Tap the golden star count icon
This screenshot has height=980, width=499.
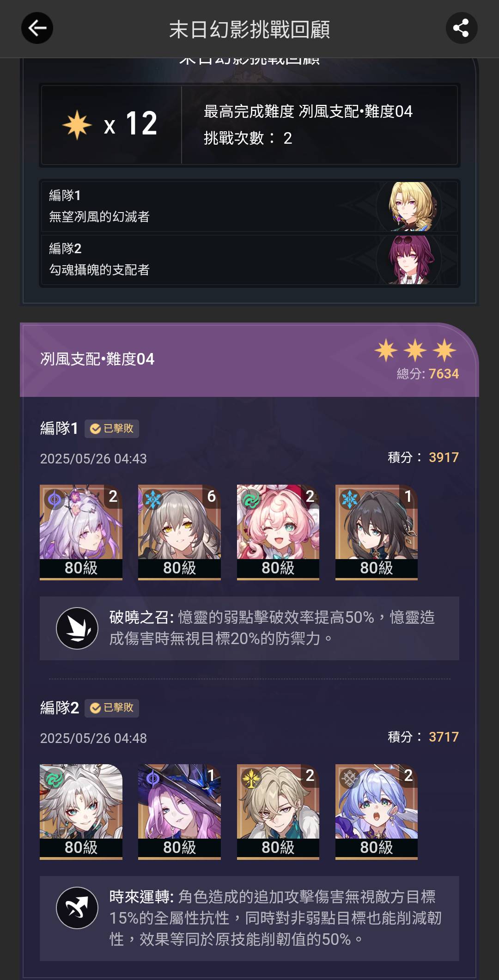(77, 125)
